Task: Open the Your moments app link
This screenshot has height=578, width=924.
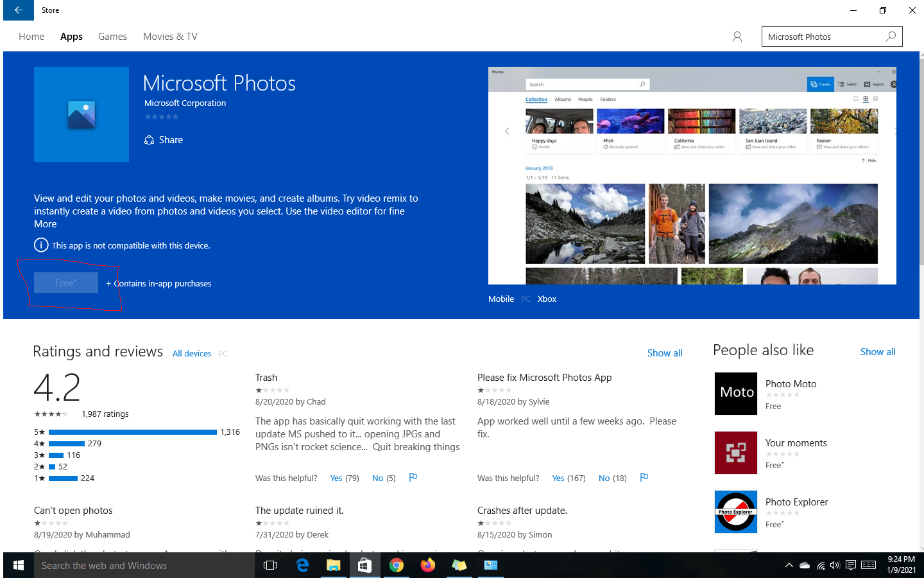Action: pyautogui.click(x=796, y=443)
